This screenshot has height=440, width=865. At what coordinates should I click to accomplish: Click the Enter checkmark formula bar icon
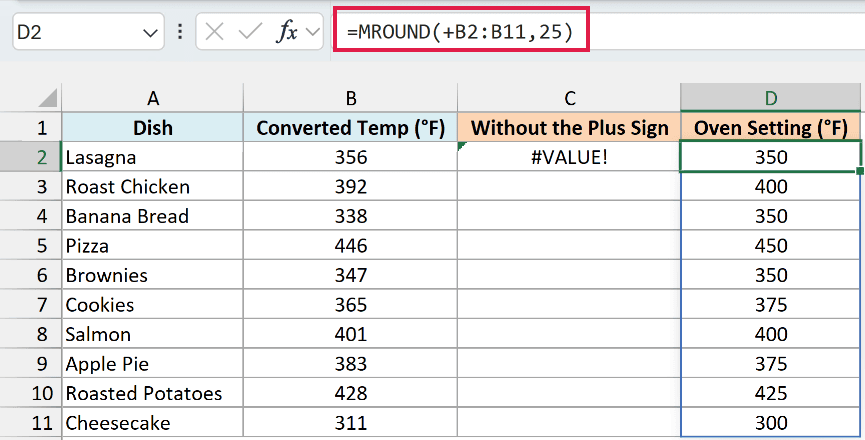click(250, 32)
